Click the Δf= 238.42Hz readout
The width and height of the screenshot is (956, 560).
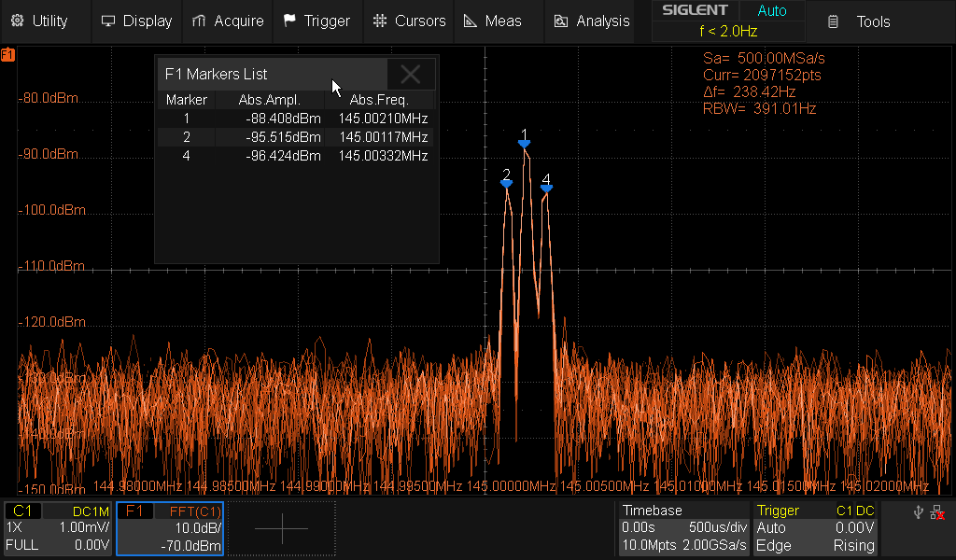coord(750,92)
